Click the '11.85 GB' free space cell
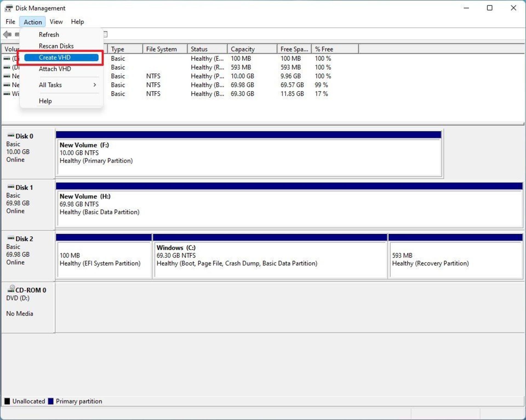The height and width of the screenshot is (420, 526). click(x=292, y=94)
